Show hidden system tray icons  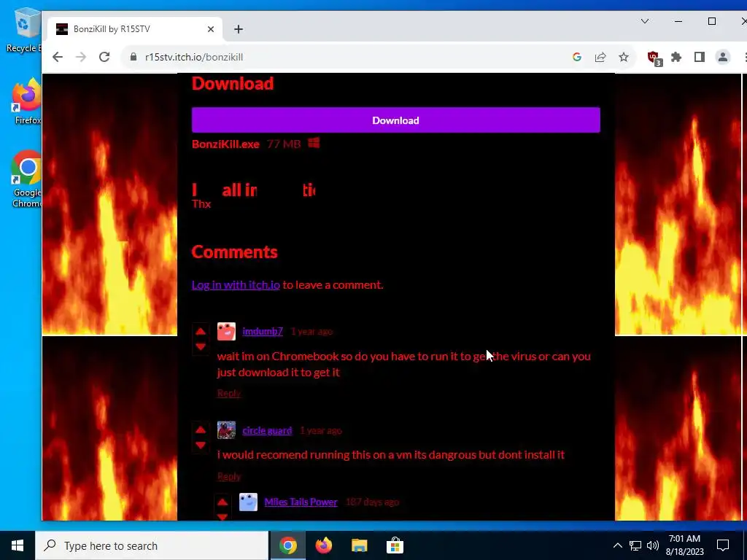coord(617,545)
